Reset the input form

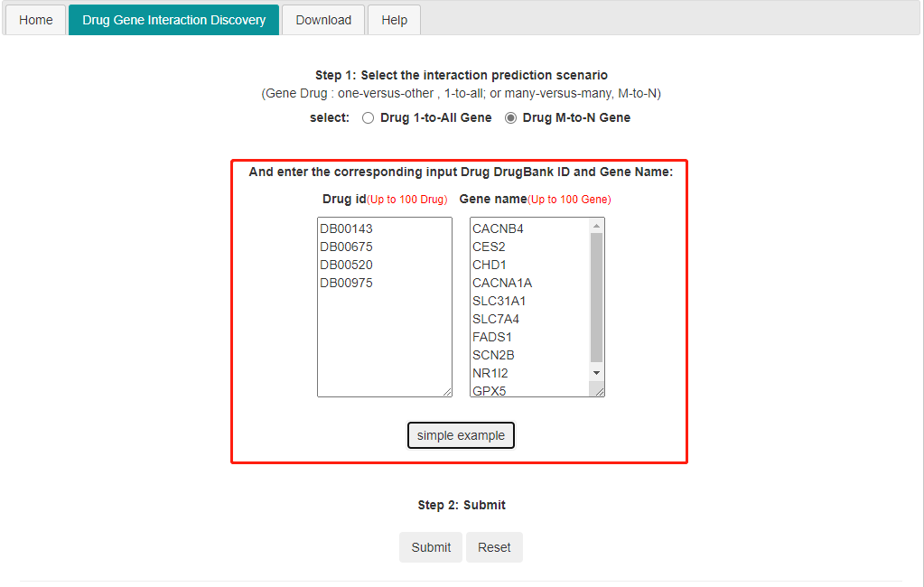[x=494, y=547]
